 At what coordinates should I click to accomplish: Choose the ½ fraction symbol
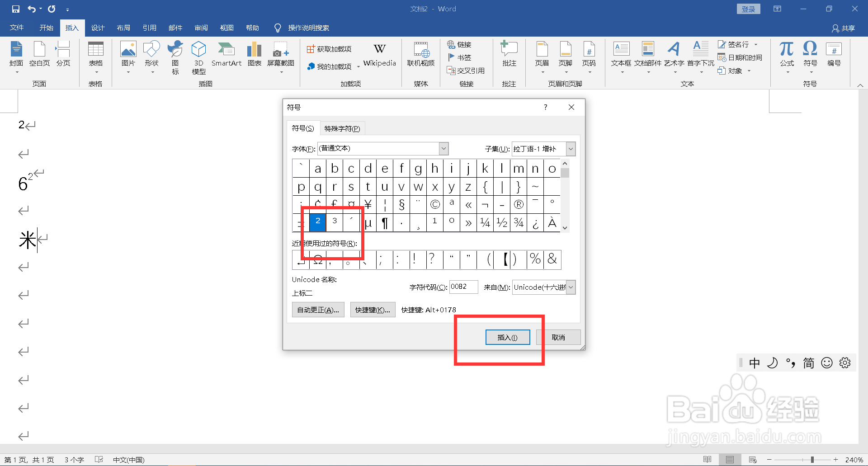[502, 222]
